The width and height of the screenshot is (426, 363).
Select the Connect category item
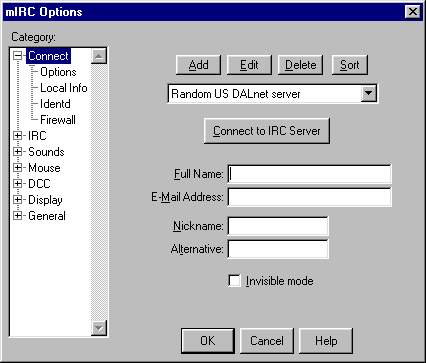click(x=48, y=56)
